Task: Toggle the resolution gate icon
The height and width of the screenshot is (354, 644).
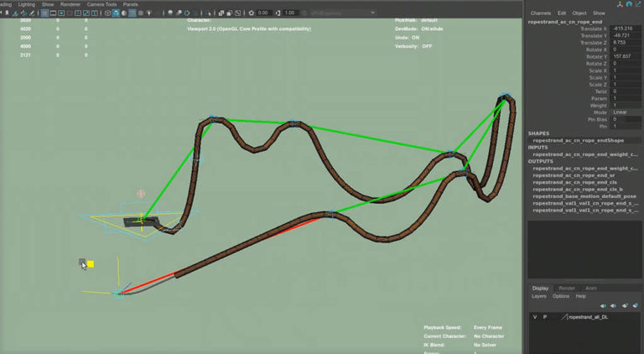Action: (61, 13)
